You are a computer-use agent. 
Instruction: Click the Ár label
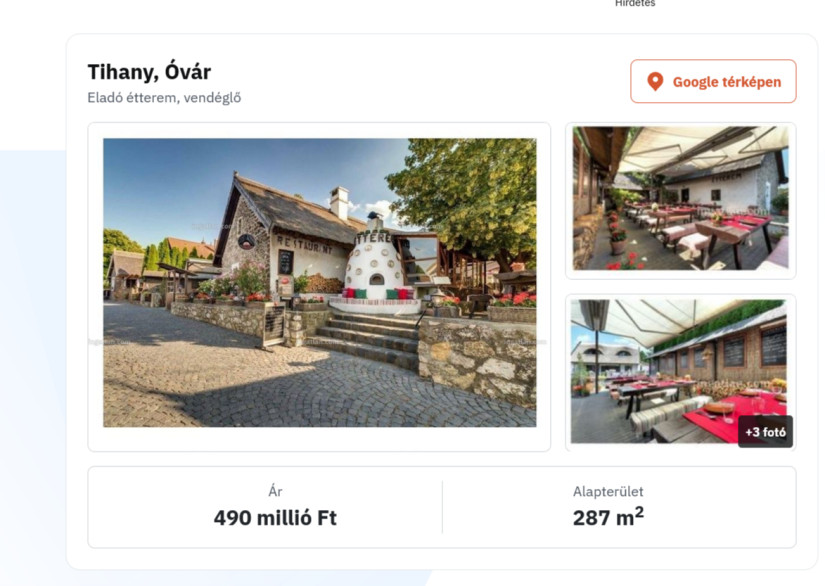click(x=275, y=491)
